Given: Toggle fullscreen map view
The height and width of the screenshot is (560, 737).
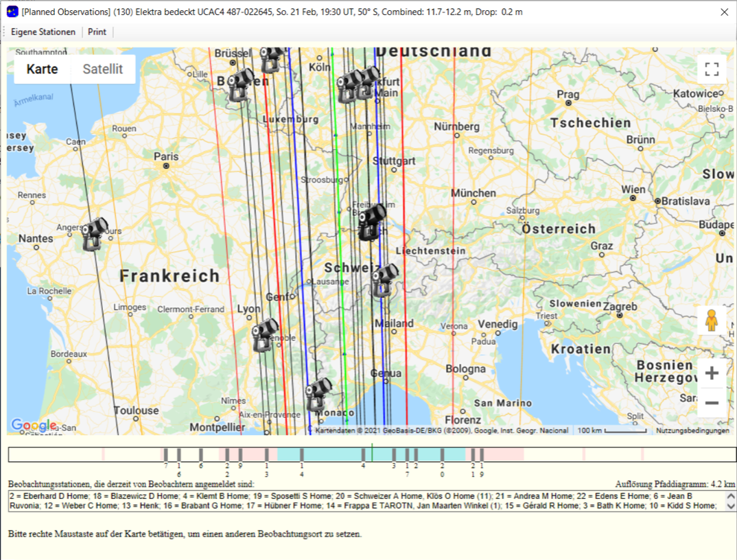Looking at the screenshot, I should 712,69.
